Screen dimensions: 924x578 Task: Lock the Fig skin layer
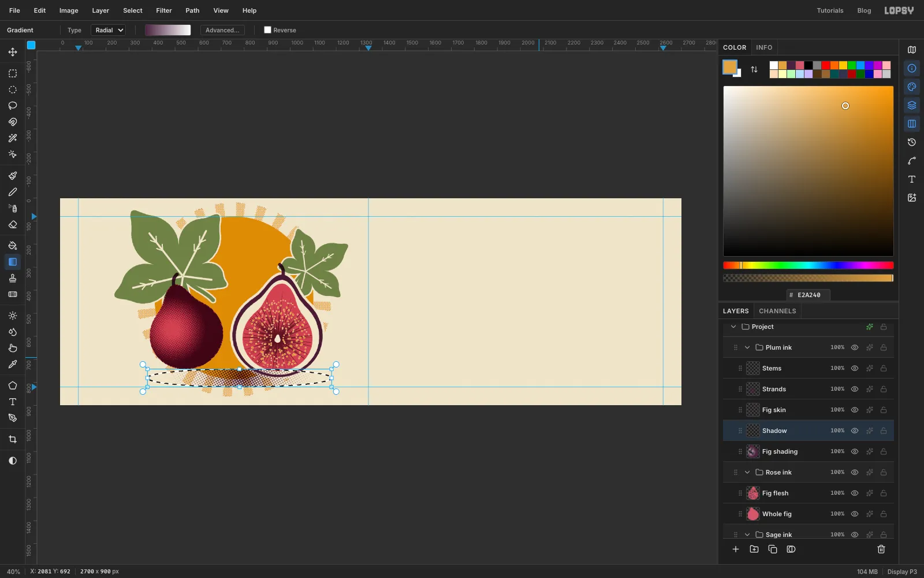pos(884,410)
